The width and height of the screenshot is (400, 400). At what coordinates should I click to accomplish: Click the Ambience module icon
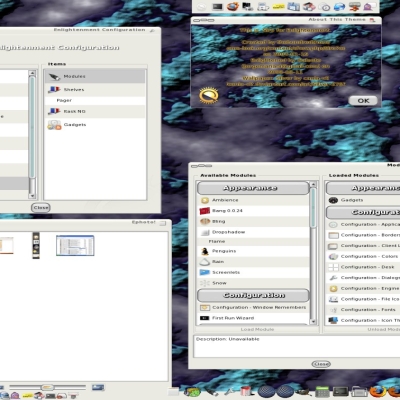[205, 200]
